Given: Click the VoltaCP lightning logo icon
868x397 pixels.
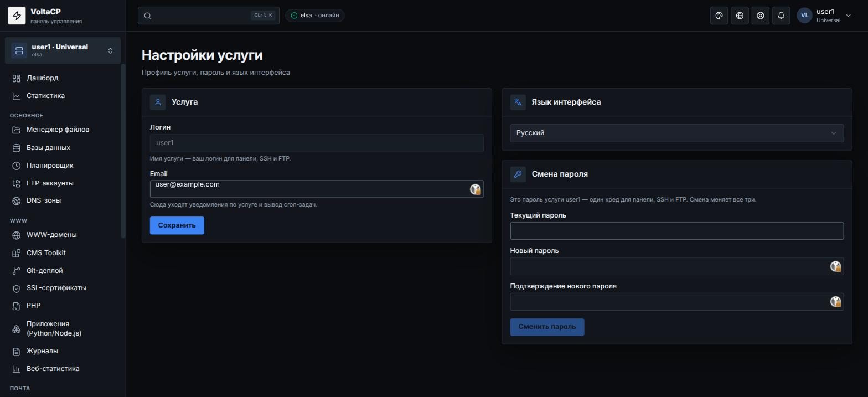Looking at the screenshot, I should [x=17, y=16].
